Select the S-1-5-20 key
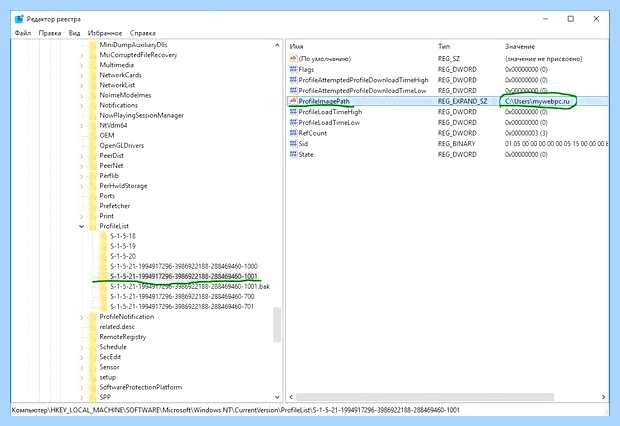 pos(123,256)
